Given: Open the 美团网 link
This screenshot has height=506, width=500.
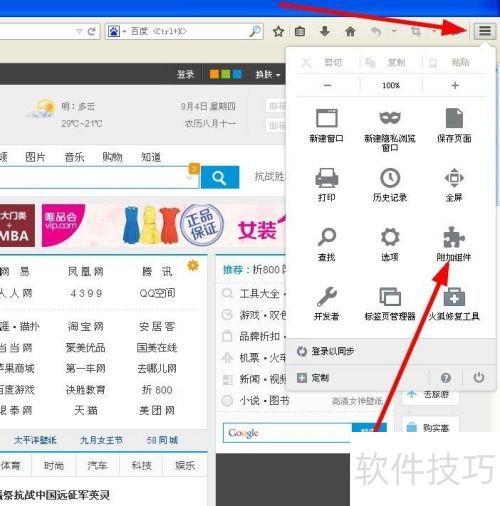Looking at the screenshot, I should click(157, 410).
